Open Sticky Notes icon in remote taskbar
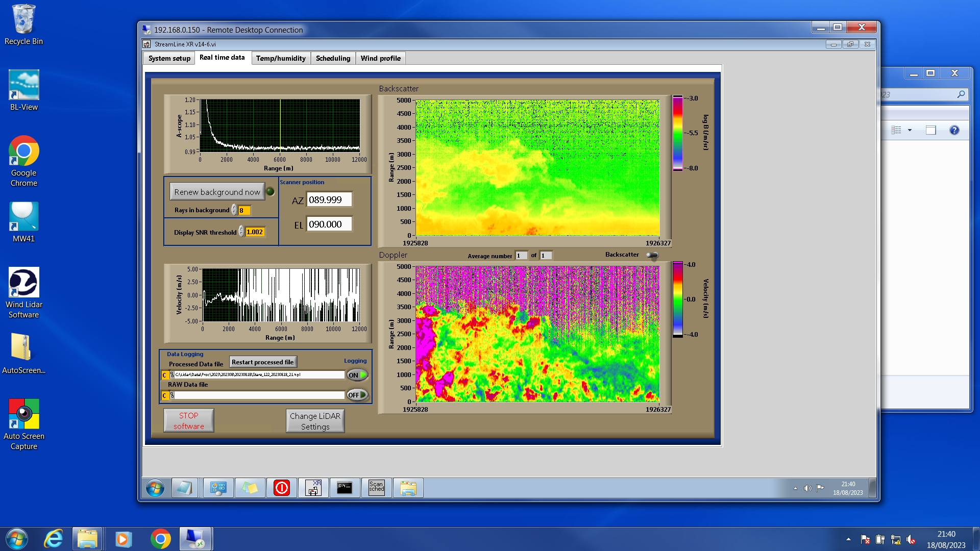980x551 pixels. click(x=250, y=488)
